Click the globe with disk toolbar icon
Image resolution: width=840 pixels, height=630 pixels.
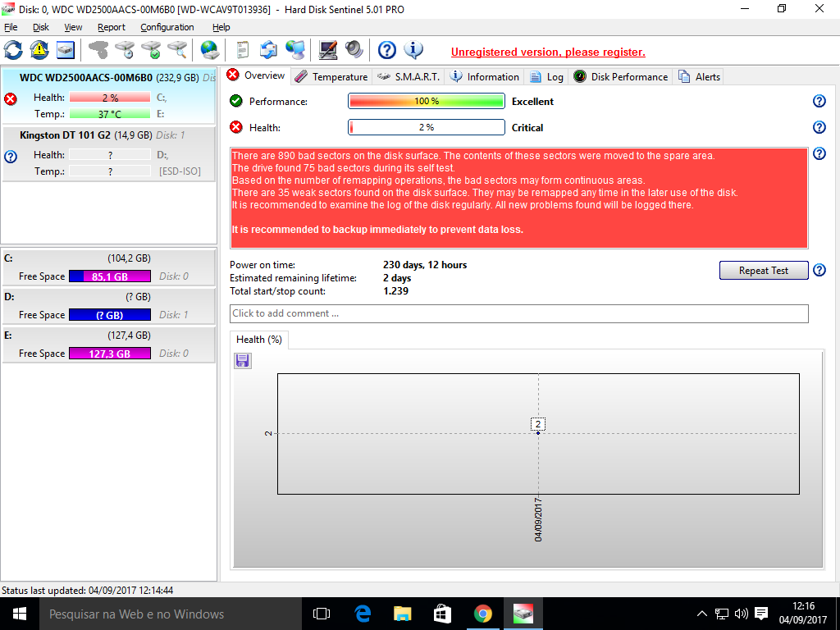pyautogui.click(x=209, y=50)
